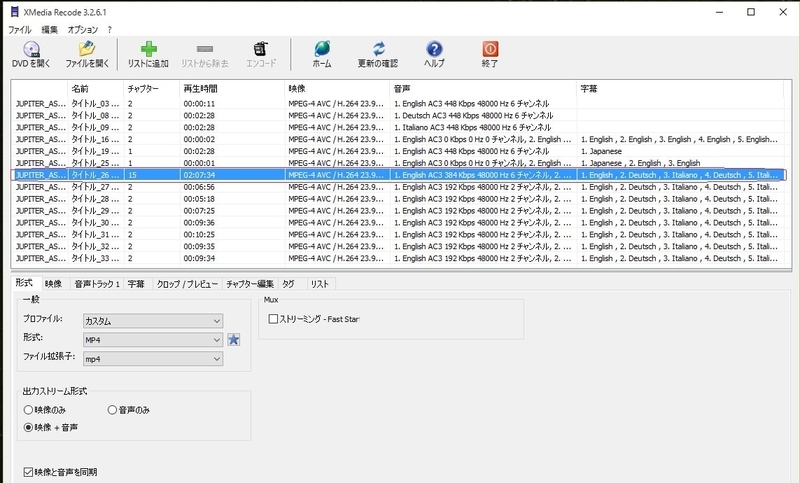This screenshot has width=800, height=483.
Task: Sort by 再生時間 column header
Action: [x=232, y=89]
